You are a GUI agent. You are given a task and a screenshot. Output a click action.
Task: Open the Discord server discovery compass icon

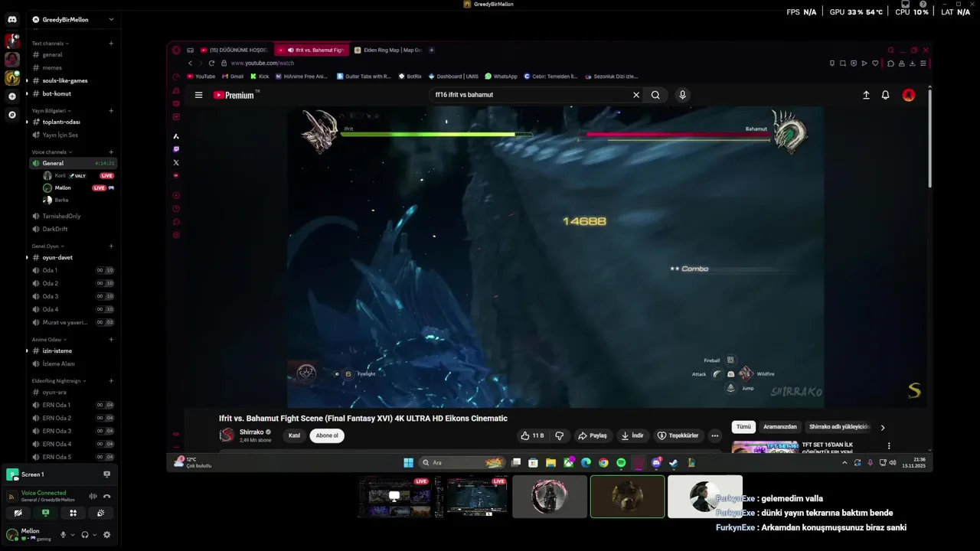(11, 115)
